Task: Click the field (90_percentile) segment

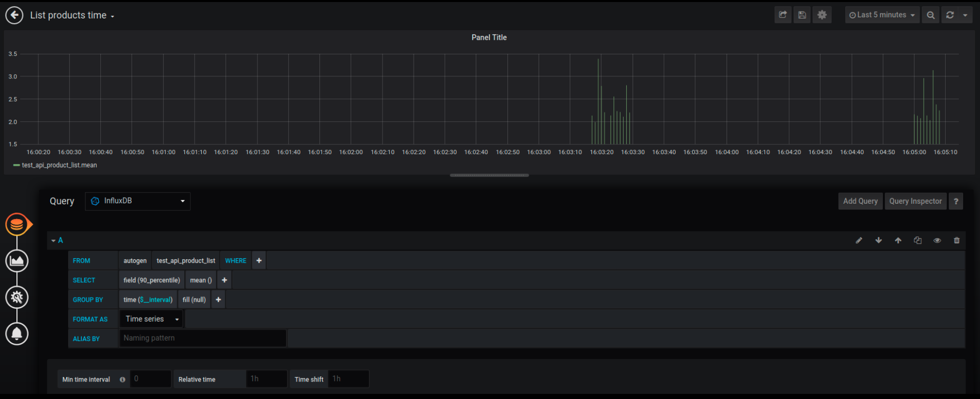Action: 152,280
